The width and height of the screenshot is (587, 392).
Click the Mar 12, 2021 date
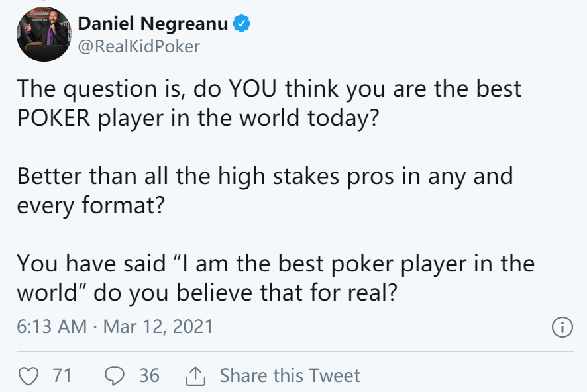click(158, 326)
